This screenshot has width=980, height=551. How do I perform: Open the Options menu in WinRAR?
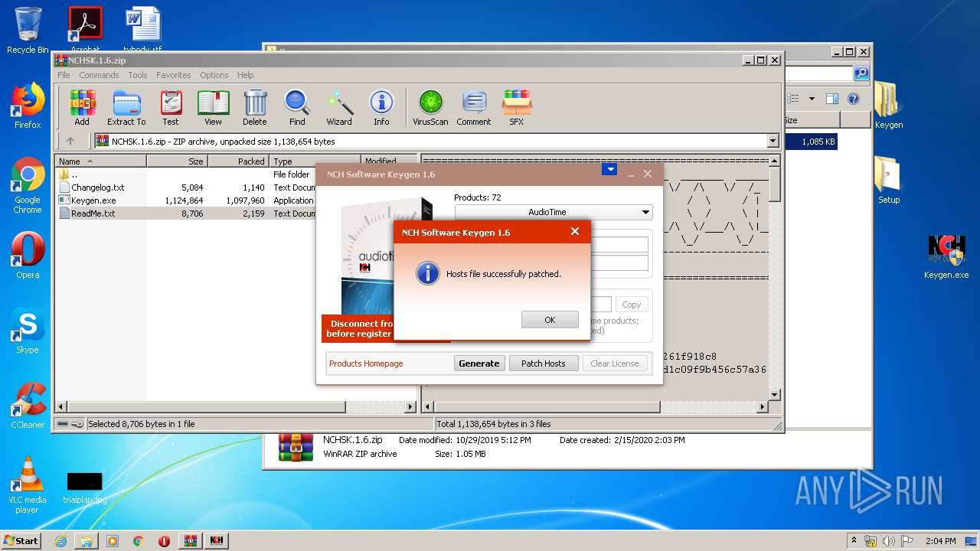point(214,75)
